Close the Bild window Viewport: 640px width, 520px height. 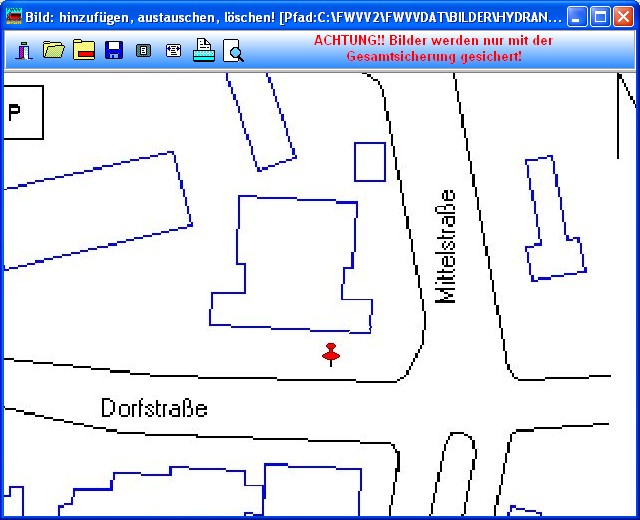point(624,17)
